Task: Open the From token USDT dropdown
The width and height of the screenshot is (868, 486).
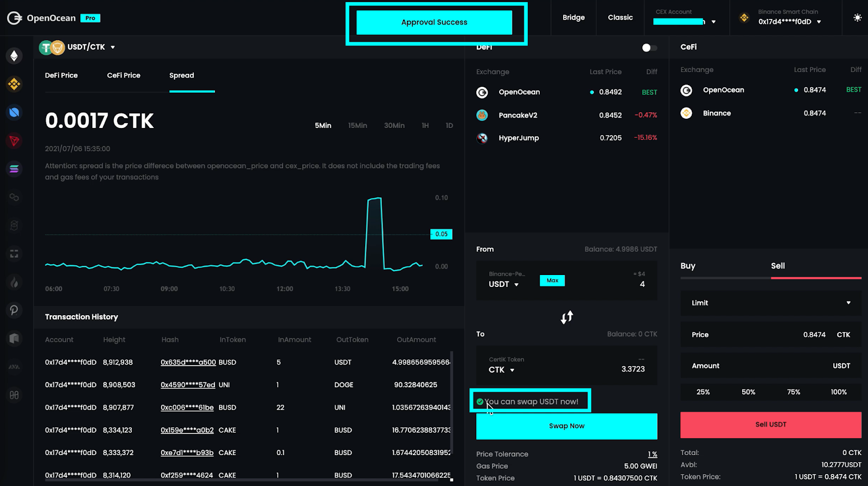Action: tap(503, 284)
